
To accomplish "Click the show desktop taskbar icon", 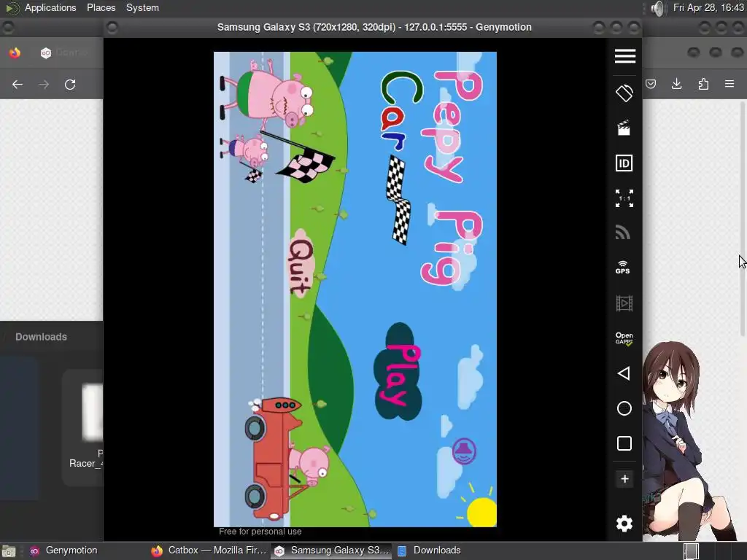I will pos(9,551).
